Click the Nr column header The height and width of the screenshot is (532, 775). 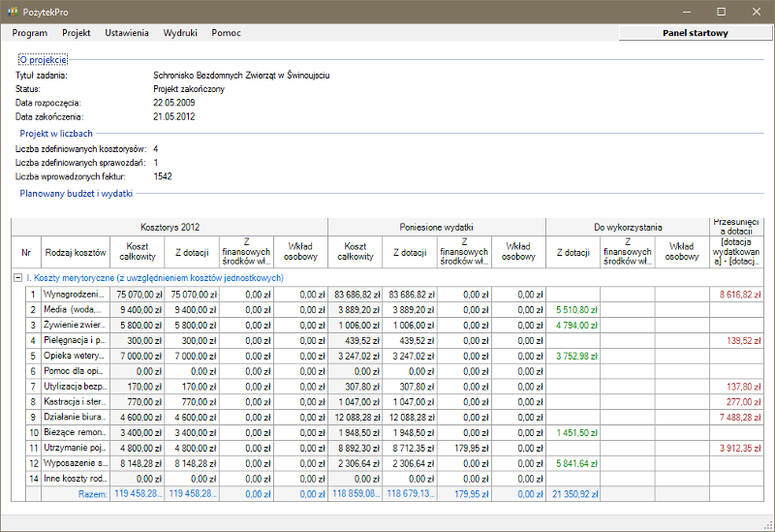click(26, 251)
